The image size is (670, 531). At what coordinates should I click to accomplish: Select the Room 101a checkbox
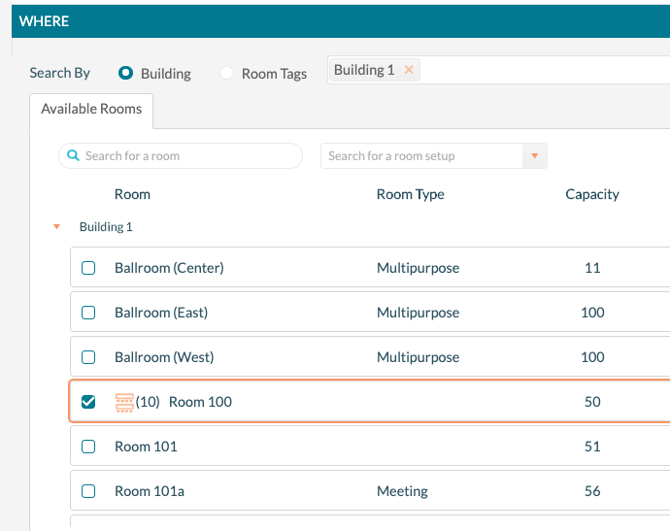coord(88,491)
